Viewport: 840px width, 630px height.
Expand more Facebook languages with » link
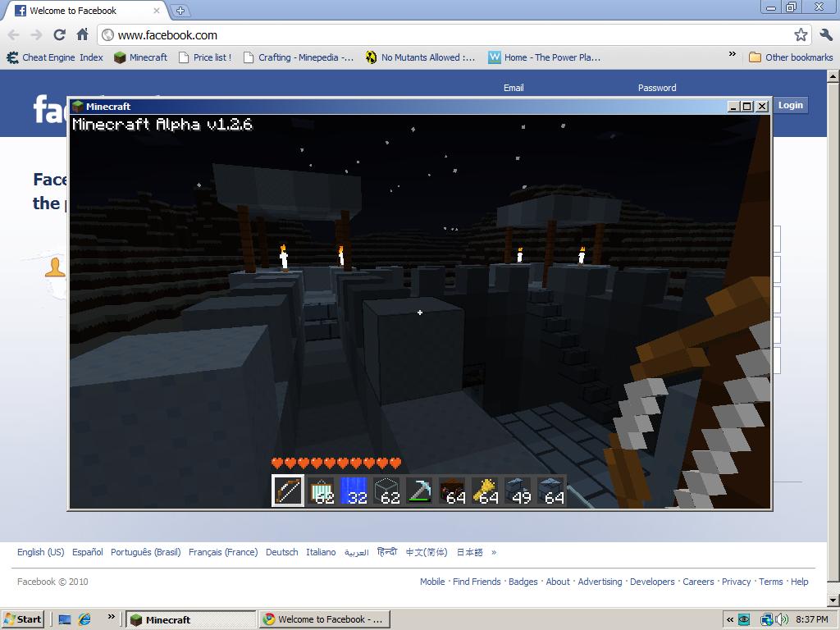tap(494, 552)
